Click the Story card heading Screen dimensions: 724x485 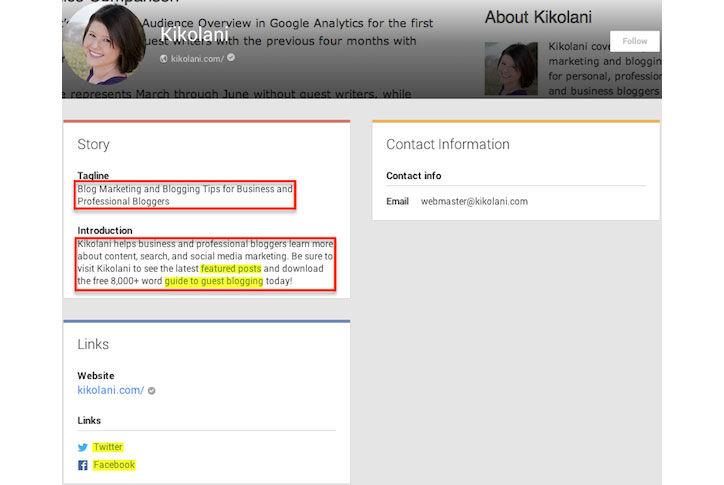point(93,145)
